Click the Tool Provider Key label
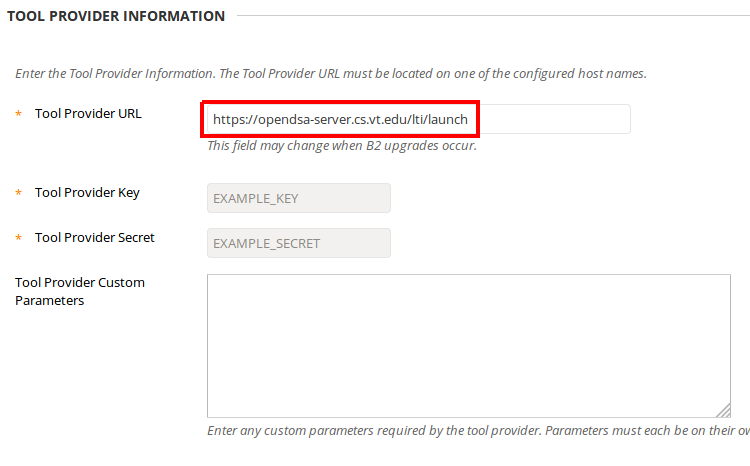 click(87, 192)
